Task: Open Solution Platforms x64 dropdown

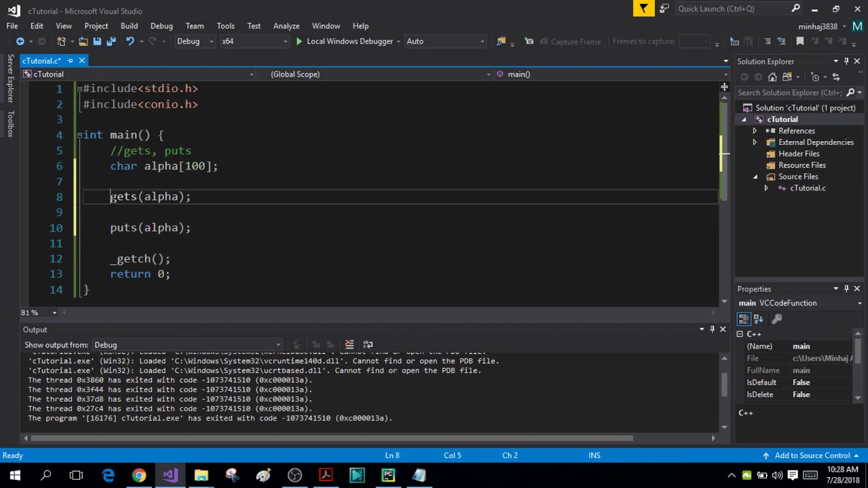Action: [255, 41]
